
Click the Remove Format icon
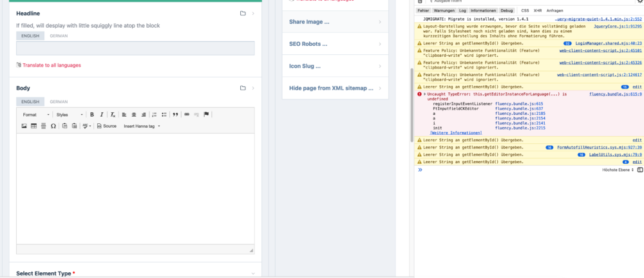point(112,115)
